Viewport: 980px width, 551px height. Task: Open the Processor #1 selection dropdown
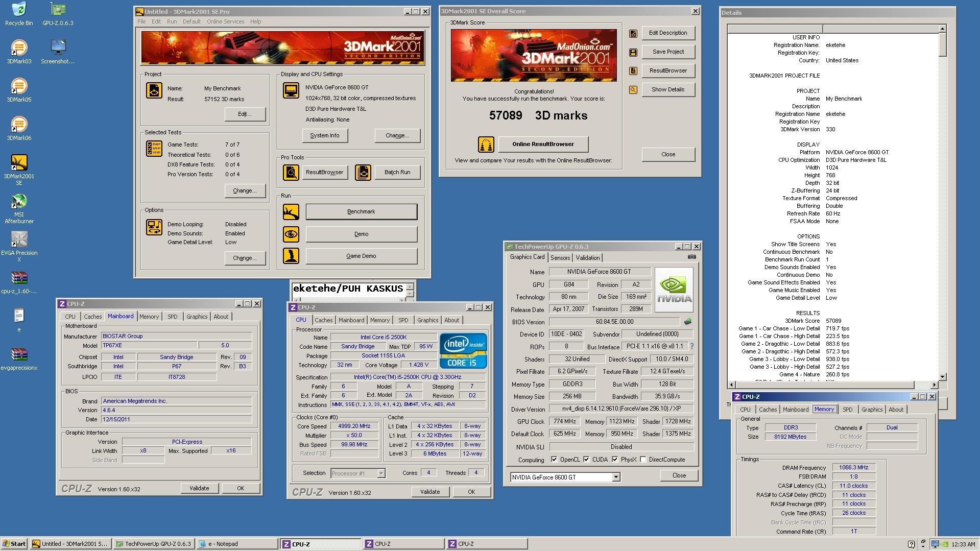click(x=381, y=473)
